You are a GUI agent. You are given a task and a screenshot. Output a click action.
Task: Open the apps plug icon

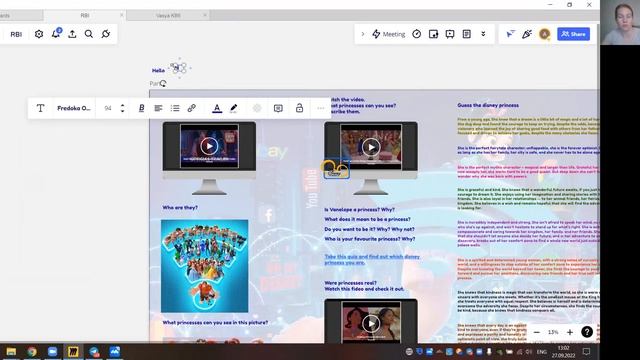(x=106, y=34)
